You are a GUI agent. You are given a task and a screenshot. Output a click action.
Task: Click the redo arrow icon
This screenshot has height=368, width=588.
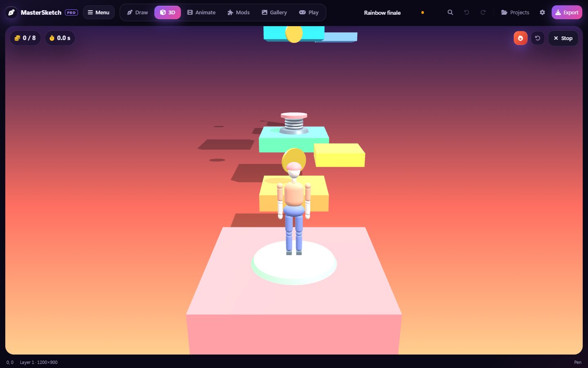(483, 12)
